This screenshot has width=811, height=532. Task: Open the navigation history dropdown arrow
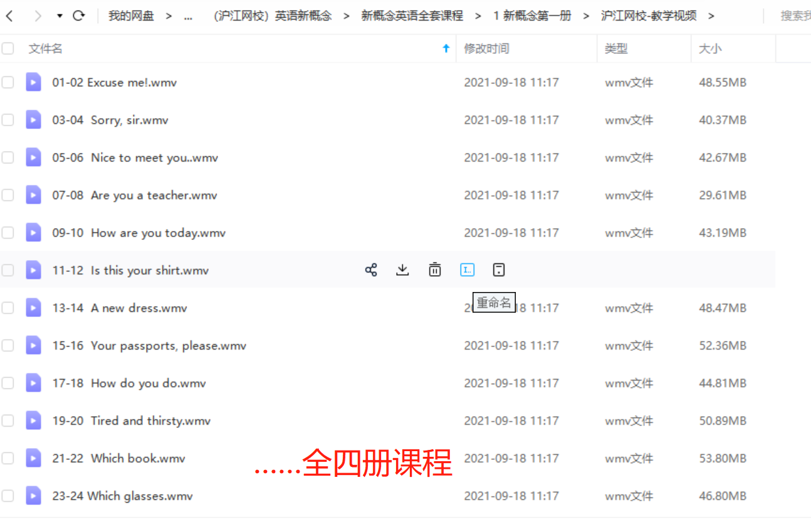click(x=58, y=15)
